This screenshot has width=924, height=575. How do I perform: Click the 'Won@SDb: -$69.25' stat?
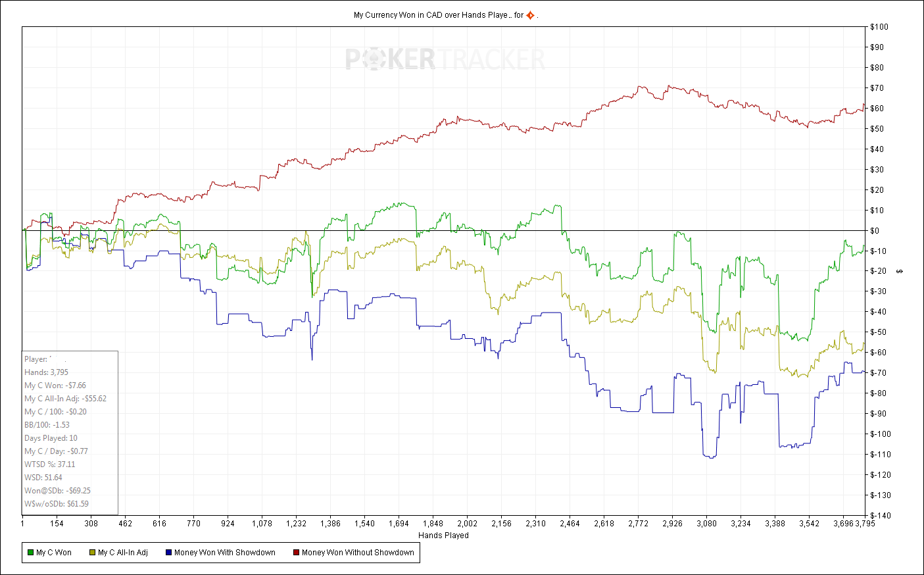[57, 491]
